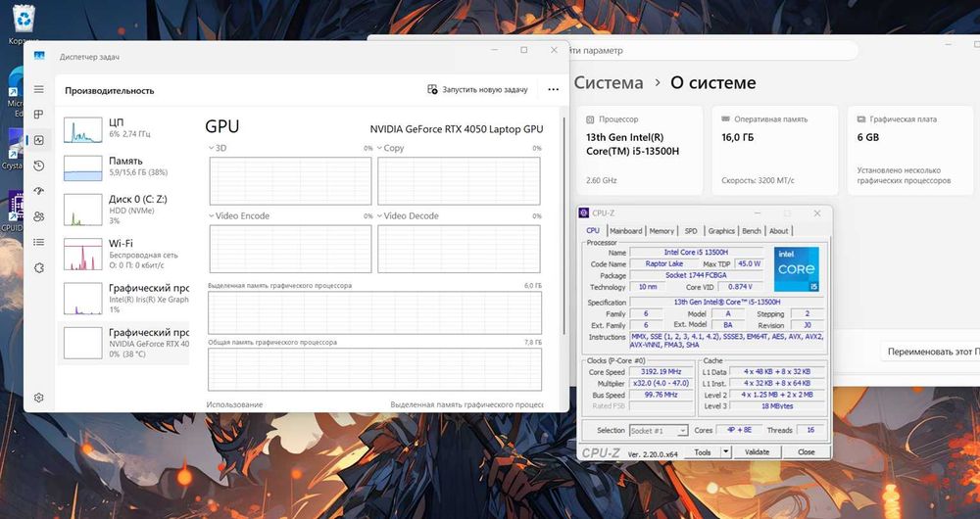The height and width of the screenshot is (519, 980).
Task: Select the Intel Iris Xe graphics processor entry
Action: tap(122, 298)
